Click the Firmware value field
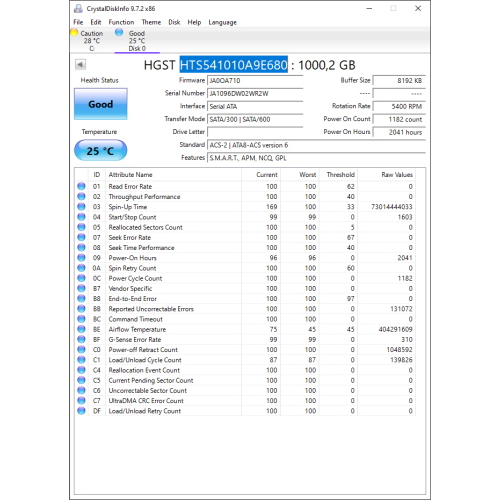 pos(255,80)
